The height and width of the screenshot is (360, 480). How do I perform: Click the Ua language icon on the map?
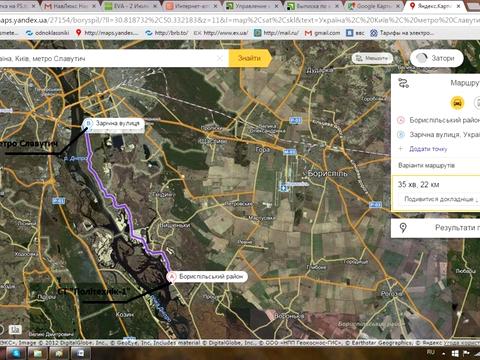click(x=14, y=330)
